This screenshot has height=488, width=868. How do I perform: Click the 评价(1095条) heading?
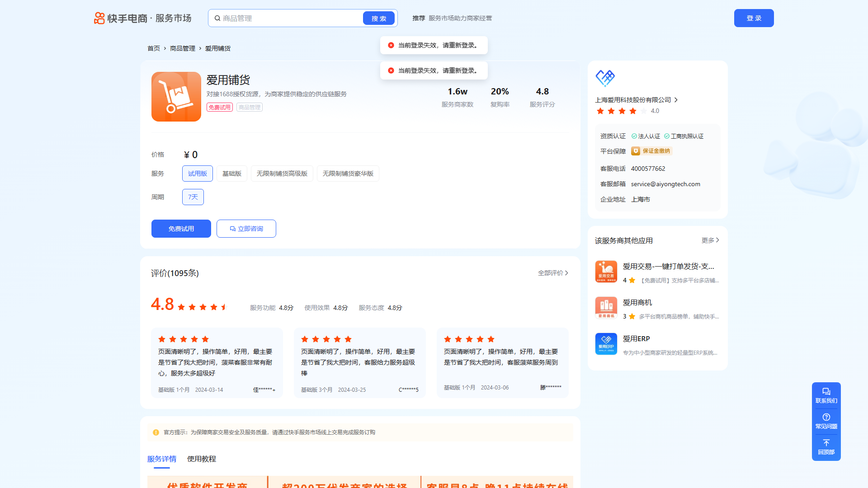[x=175, y=273]
